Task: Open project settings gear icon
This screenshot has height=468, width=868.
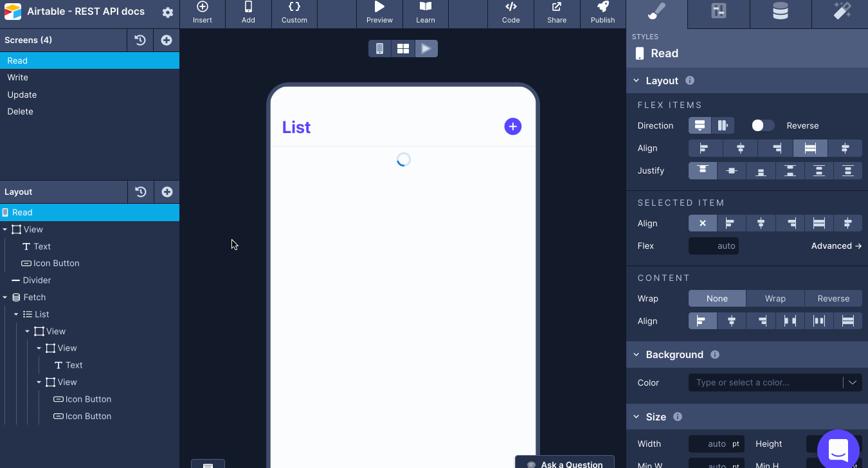Action: (x=168, y=12)
